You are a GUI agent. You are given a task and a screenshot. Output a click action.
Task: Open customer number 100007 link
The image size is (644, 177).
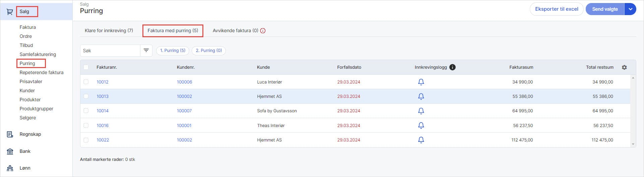[184, 111]
